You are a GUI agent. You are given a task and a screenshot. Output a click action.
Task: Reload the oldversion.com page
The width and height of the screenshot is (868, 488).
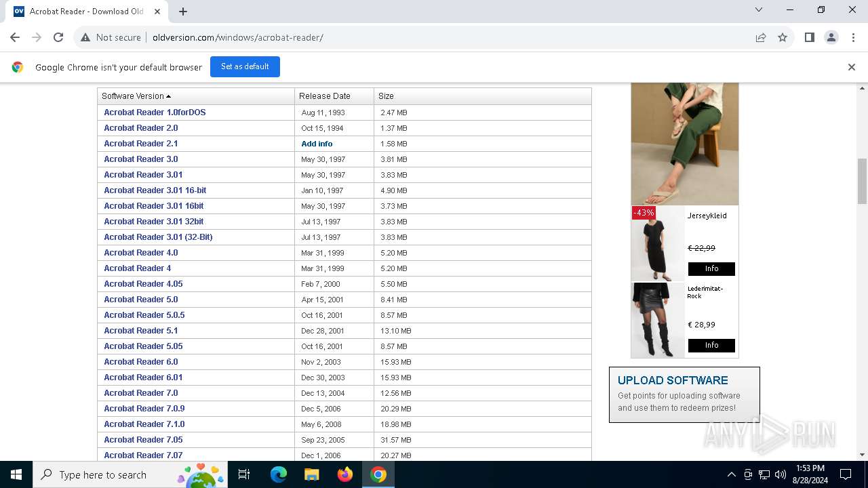coord(58,37)
